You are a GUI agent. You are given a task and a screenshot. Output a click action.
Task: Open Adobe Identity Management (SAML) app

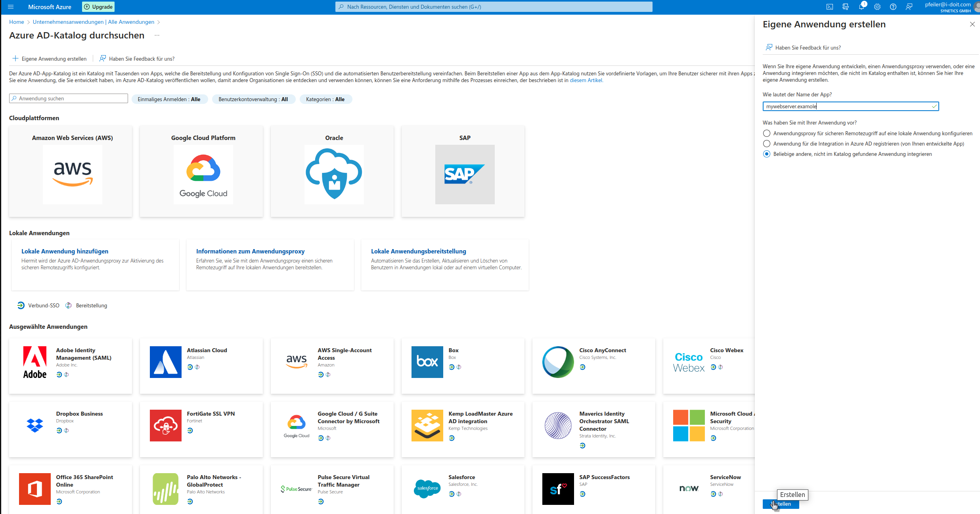pyautogui.click(x=71, y=366)
